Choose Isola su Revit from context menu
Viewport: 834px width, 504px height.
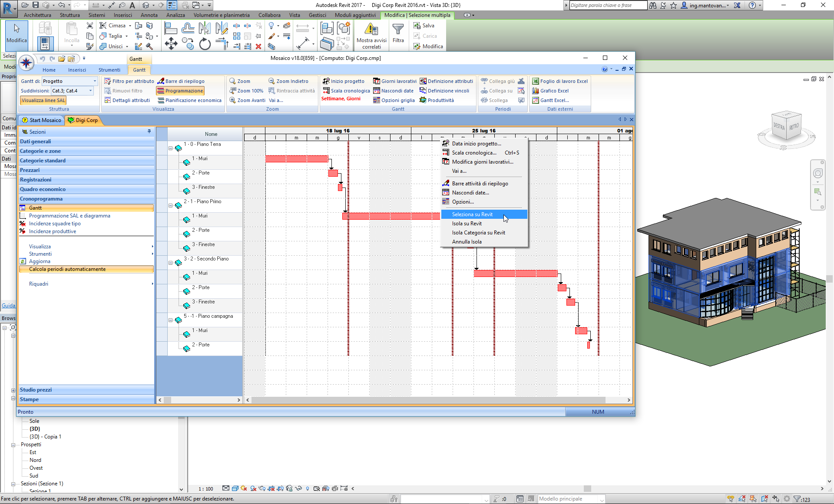(x=467, y=224)
